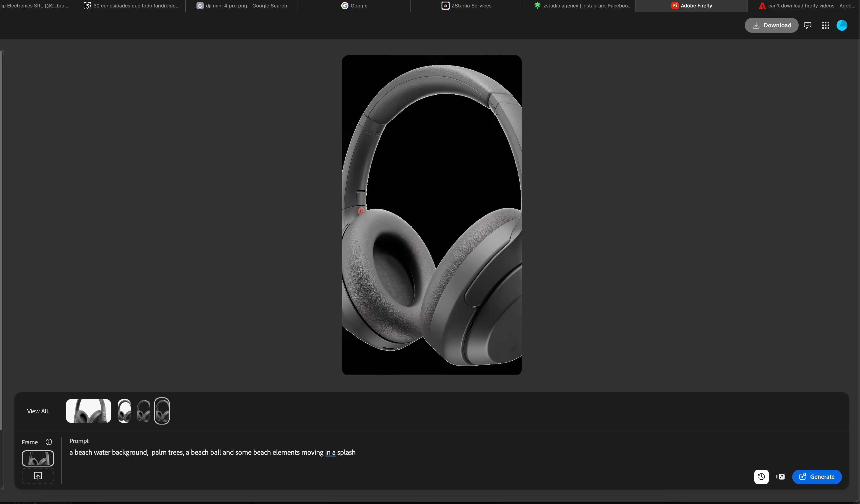Viewport: 860px width, 504px height.
Task: Select the highlighted fourth headphones thumbnail
Action: coord(162,411)
